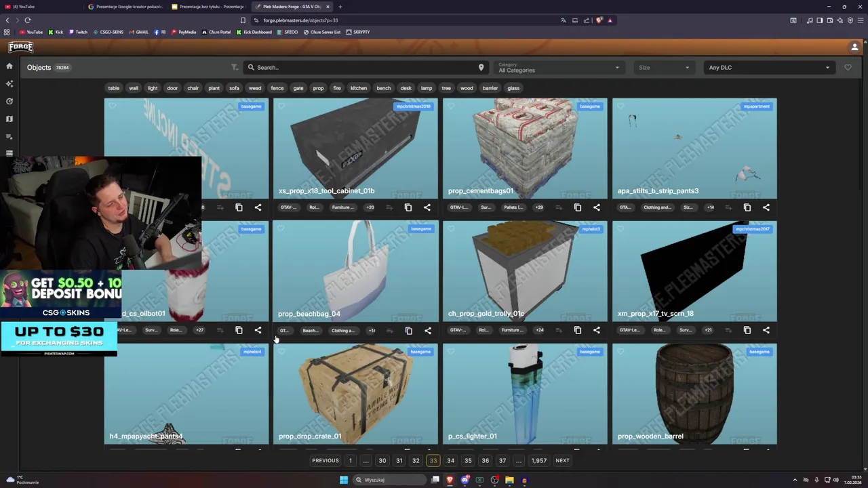
Task: Favorite prop_cementbags01 with heart icon
Action: coord(451,106)
